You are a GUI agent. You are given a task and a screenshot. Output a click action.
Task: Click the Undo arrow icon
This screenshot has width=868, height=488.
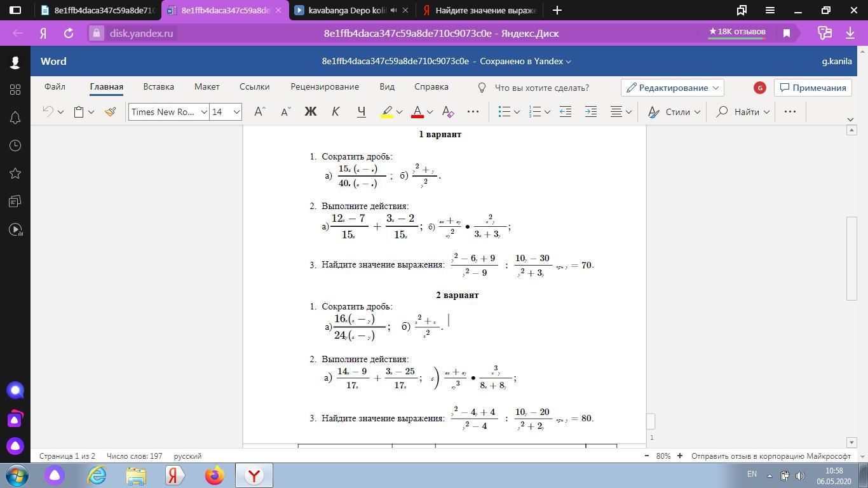(48, 112)
